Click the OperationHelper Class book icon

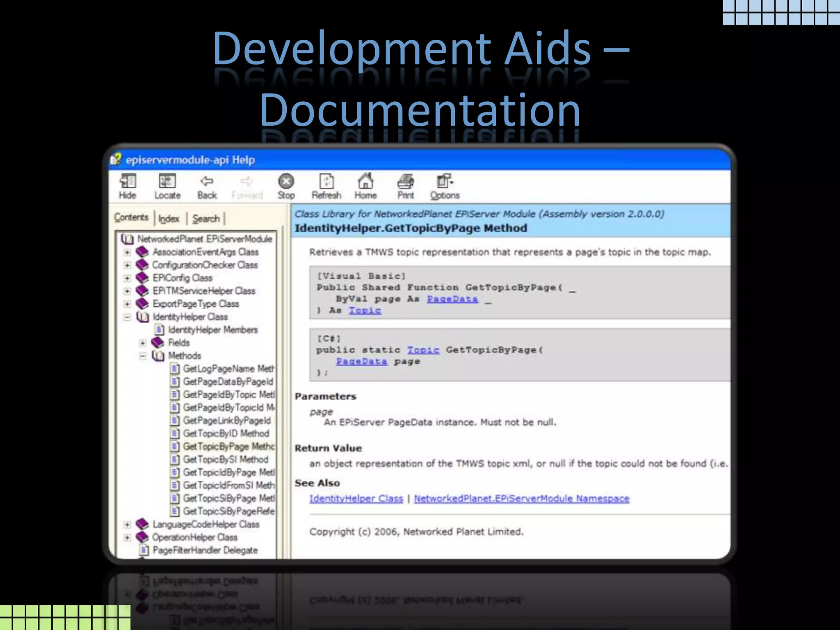point(142,537)
